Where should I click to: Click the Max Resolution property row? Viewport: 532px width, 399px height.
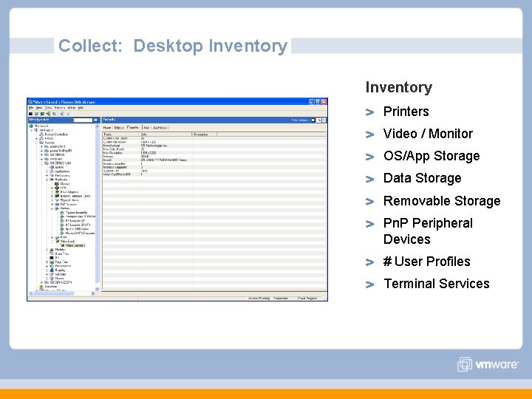[x=214, y=153]
